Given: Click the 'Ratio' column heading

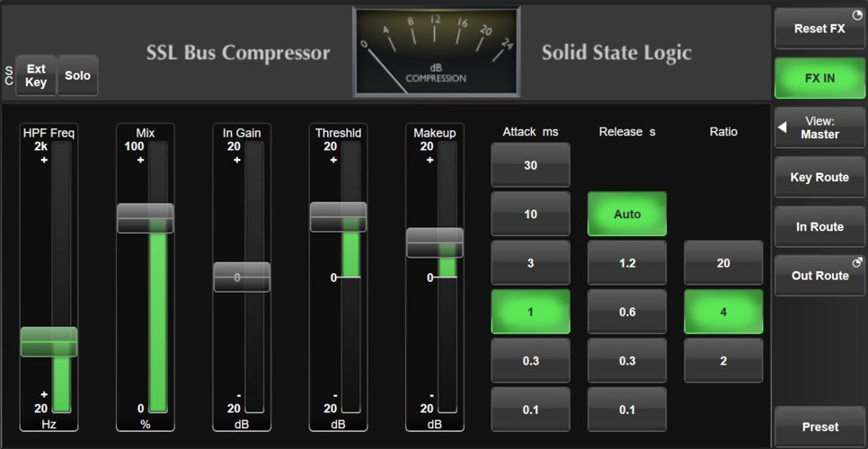Looking at the screenshot, I should coord(723,132).
